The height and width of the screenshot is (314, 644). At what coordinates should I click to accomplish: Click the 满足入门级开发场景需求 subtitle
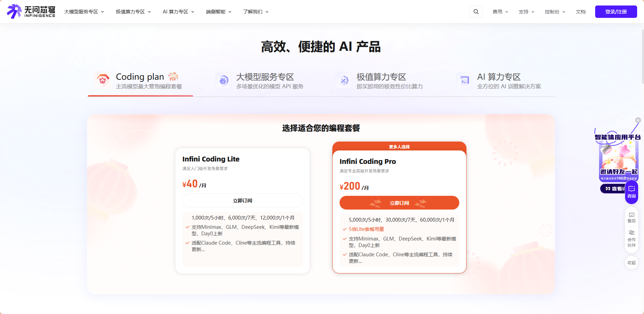point(205,169)
